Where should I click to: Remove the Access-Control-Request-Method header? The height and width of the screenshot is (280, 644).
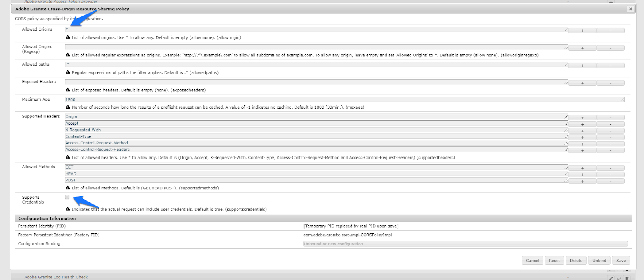[610, 144]
